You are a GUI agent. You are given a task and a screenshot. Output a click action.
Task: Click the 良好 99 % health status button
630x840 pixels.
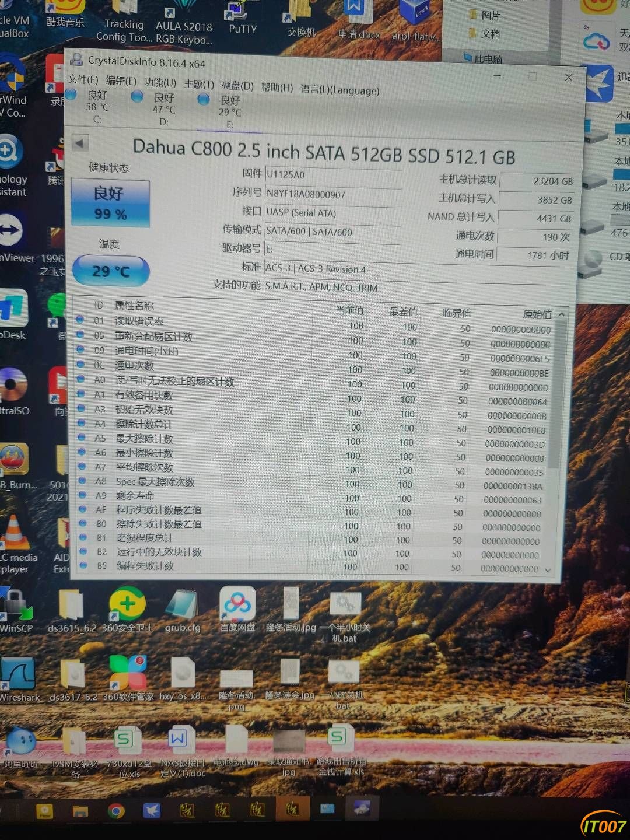110,203
